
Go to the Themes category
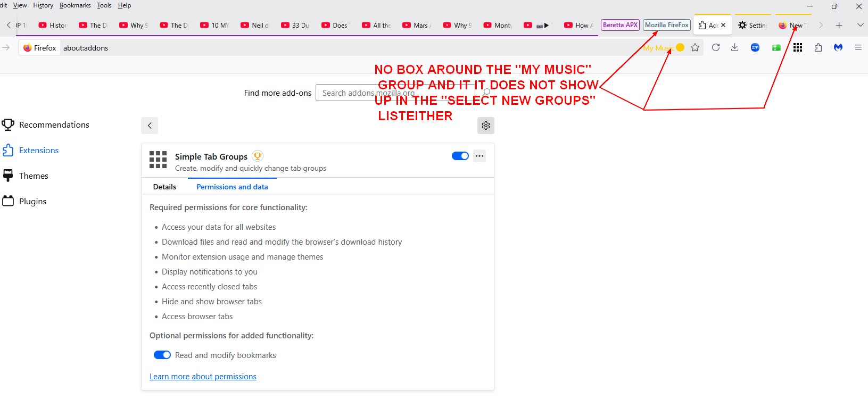(x=26, y=176)
